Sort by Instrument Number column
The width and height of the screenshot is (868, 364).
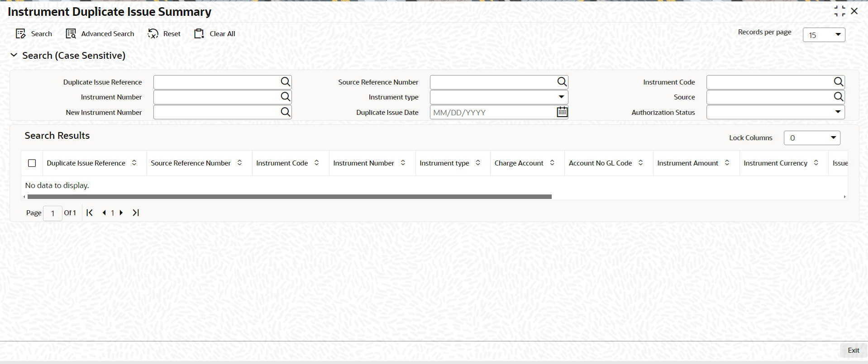(403, 163)
